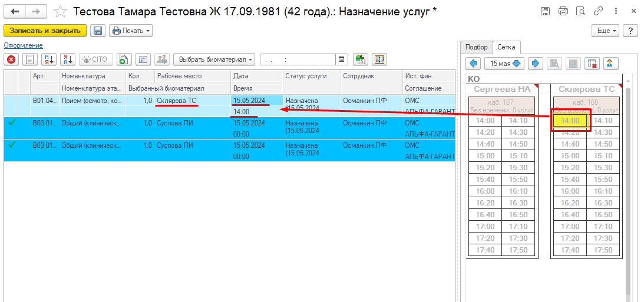The image size is (644, 302).
Task: Click the red cancel cross icon in the services toolbar
Action: click(12, 59)
